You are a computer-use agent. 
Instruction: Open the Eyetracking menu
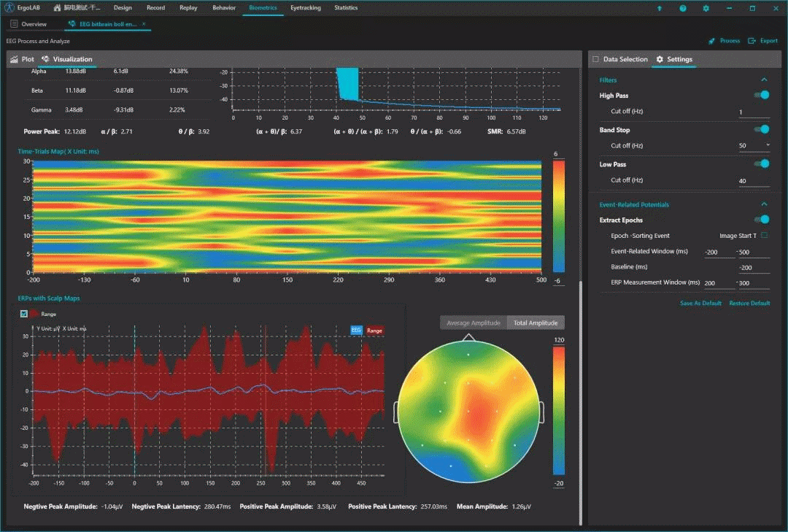[x=304, y=8]
